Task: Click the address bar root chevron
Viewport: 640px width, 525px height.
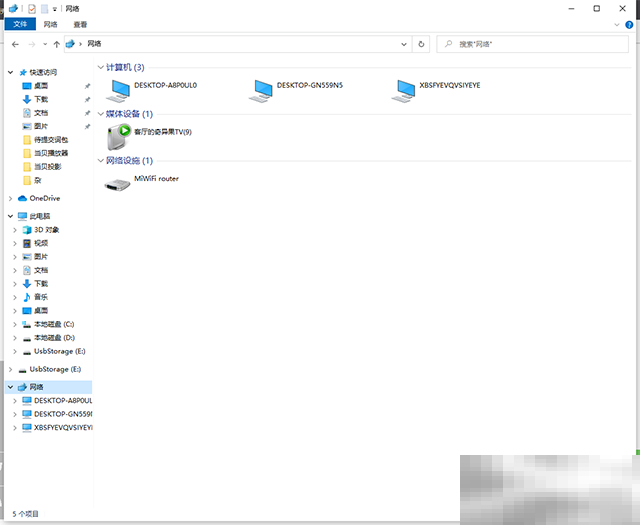Action: pyautogui.click(x=80, y=44)
